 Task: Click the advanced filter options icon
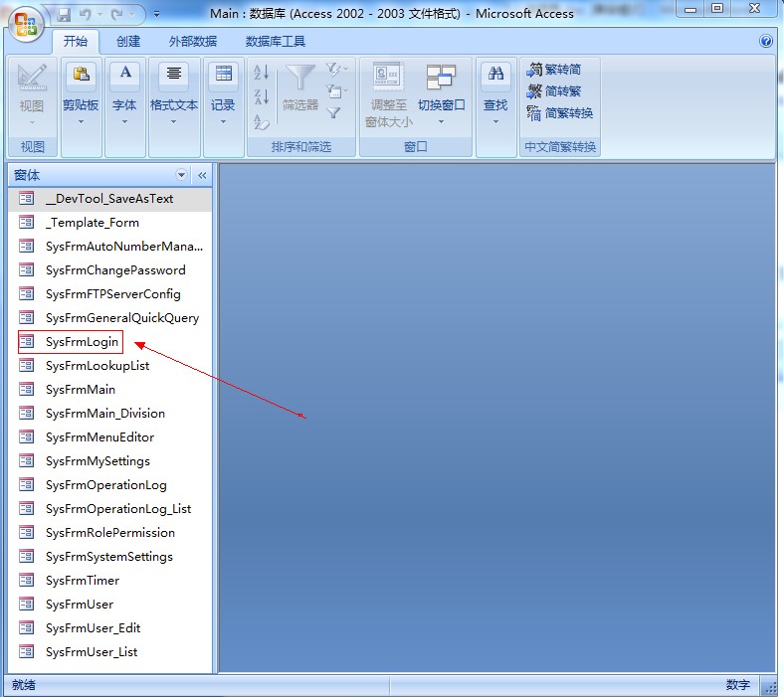334,90
